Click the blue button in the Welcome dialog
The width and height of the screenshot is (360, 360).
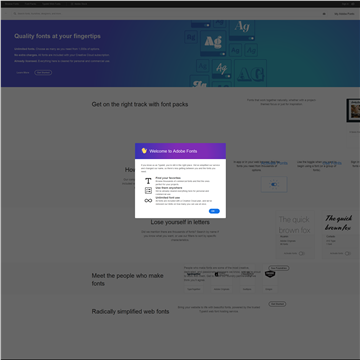(x=214, y=211)
